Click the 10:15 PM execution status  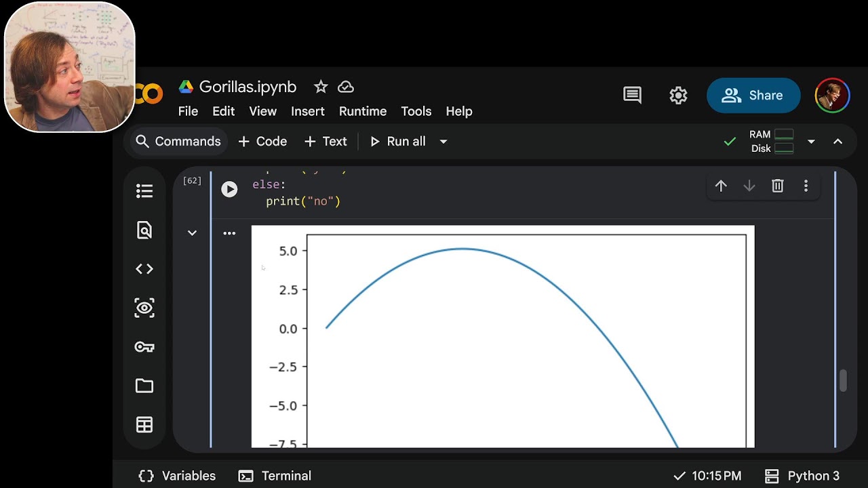(x=707, y=476)
